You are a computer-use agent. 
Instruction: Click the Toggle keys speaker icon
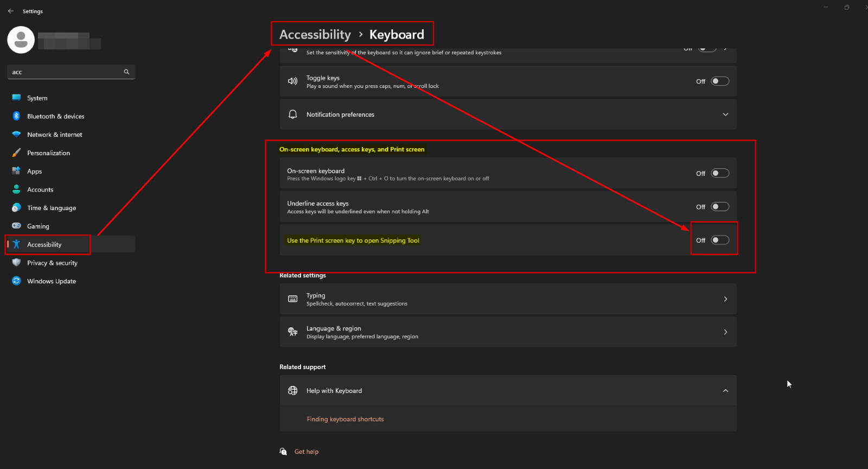292,81
